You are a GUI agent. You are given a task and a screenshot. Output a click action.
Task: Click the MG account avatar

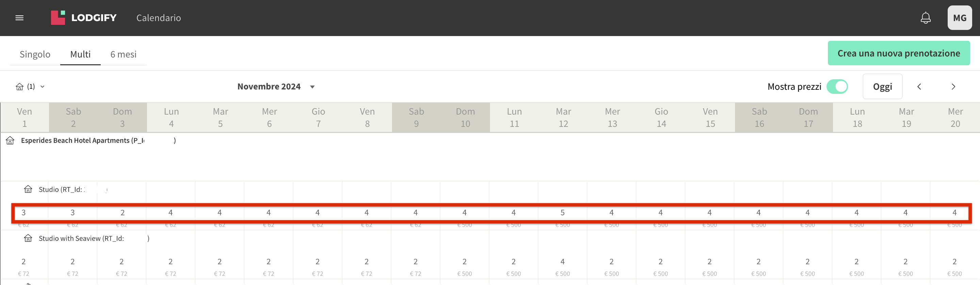click(x=960, y=17)
